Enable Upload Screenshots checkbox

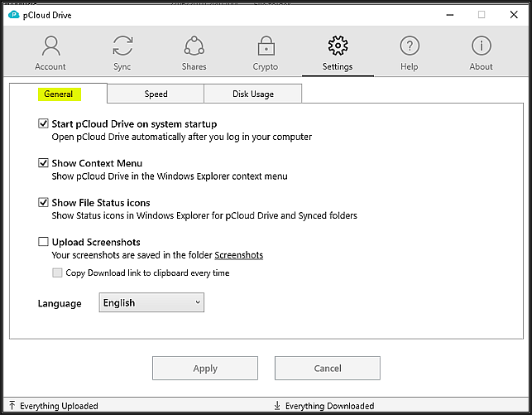(x=43, y=241)
